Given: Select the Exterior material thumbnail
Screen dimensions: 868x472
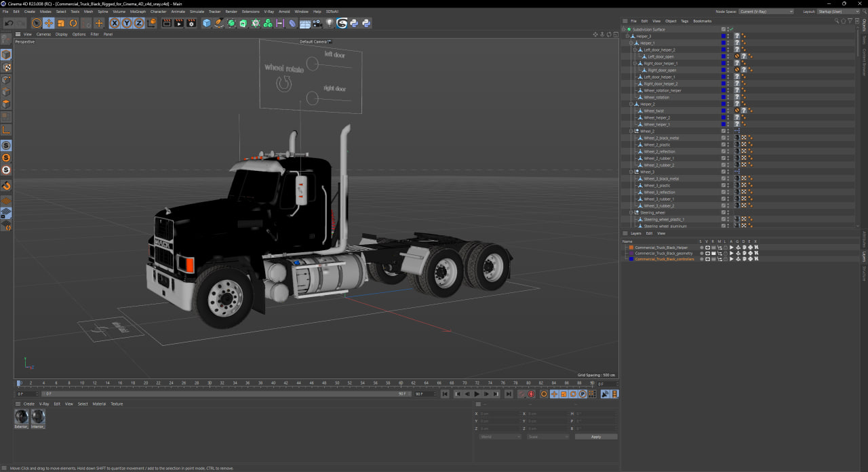Looking at the screenshot, I should [22, 418].
